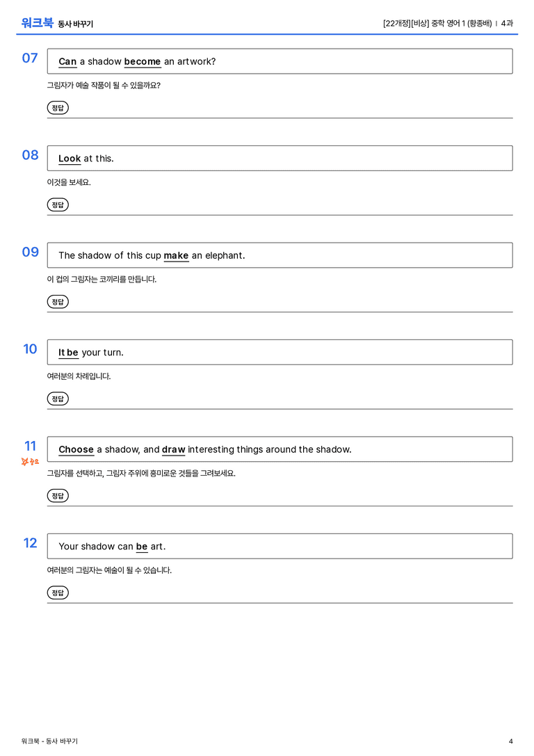This screenshot has height=756, width=534.
Task: Click the 정답 badge under question 10
Action: click(x=58, y=399)
